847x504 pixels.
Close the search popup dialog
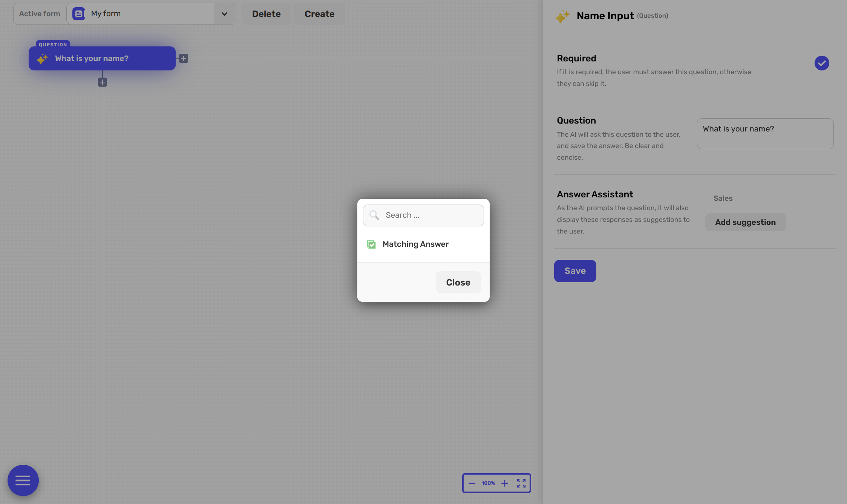[458, 283]
